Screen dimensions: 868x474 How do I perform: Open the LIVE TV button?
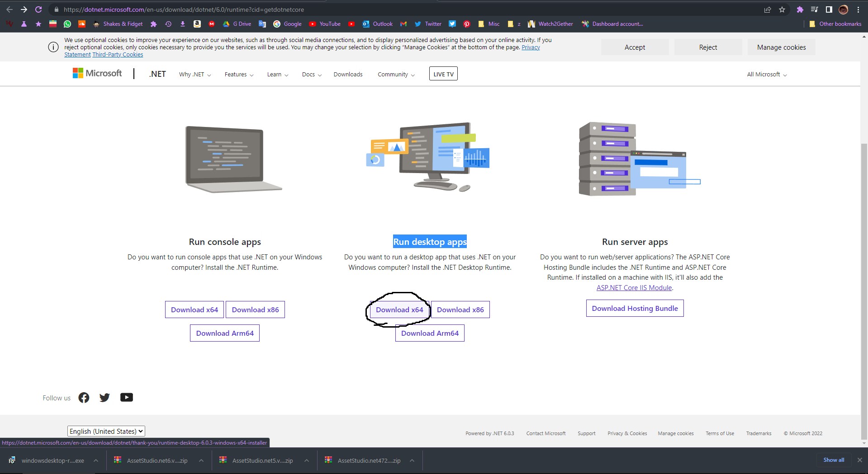point(443,74)
